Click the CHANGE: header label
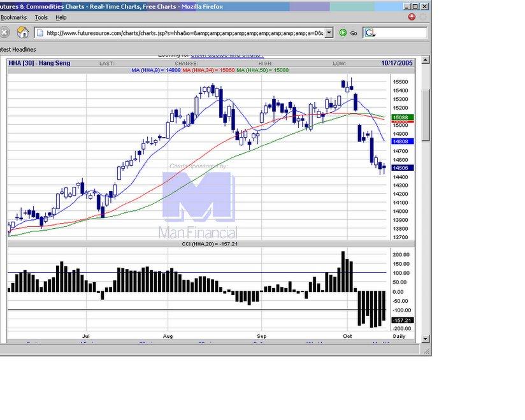This screenshot has width=525, height=420. (186, 63)
